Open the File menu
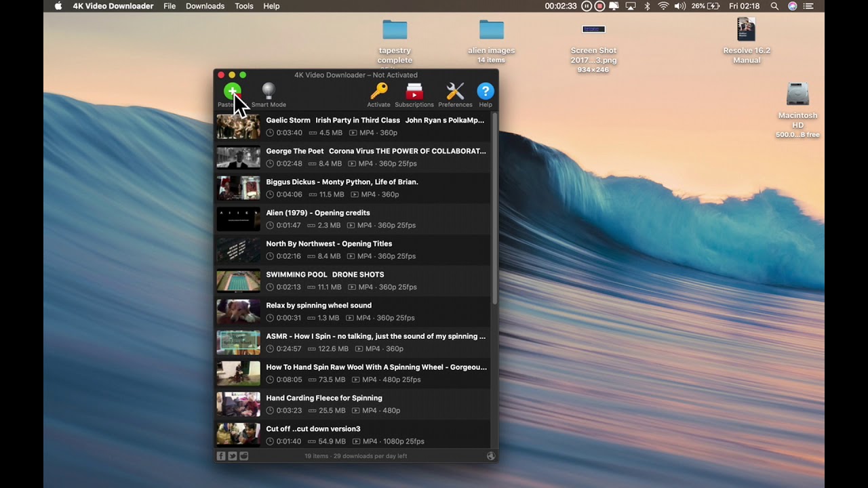 [170, 6]
